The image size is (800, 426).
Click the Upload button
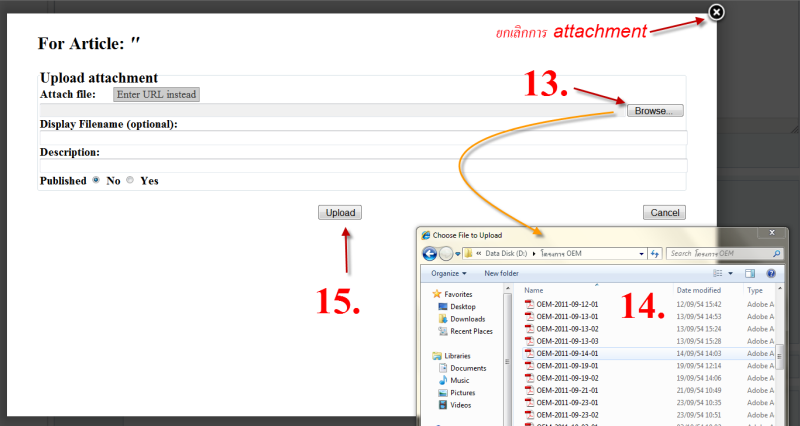(340, 213)
